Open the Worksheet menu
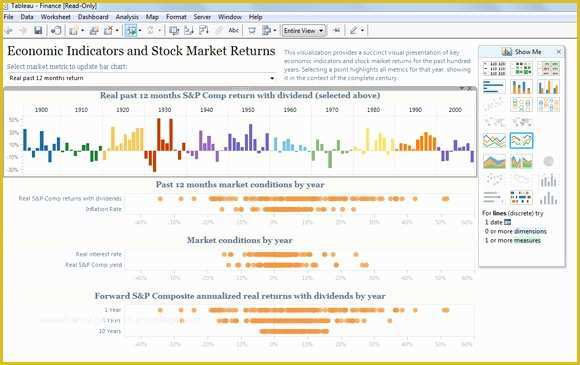The image size is (580, 365). click(x=55, y=17)
